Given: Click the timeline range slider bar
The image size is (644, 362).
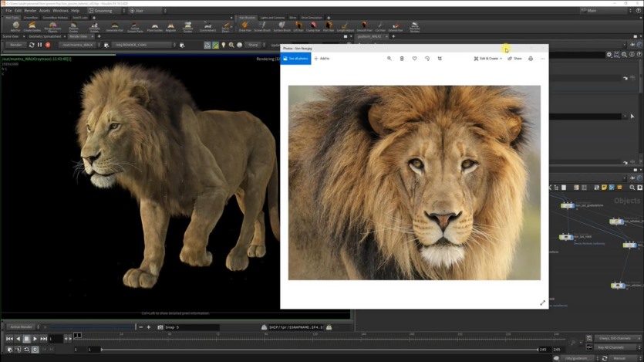Looking at the screenshot, I should (x=319, y=350).
